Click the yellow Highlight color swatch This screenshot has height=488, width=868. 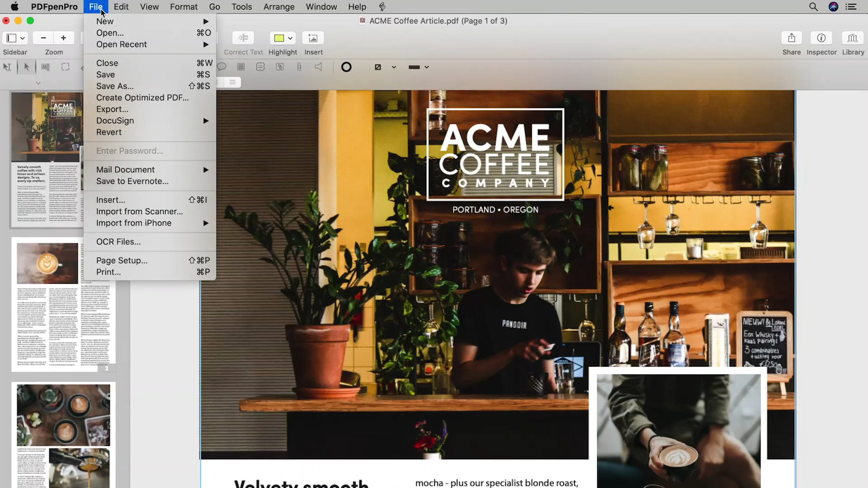point(279,38)
